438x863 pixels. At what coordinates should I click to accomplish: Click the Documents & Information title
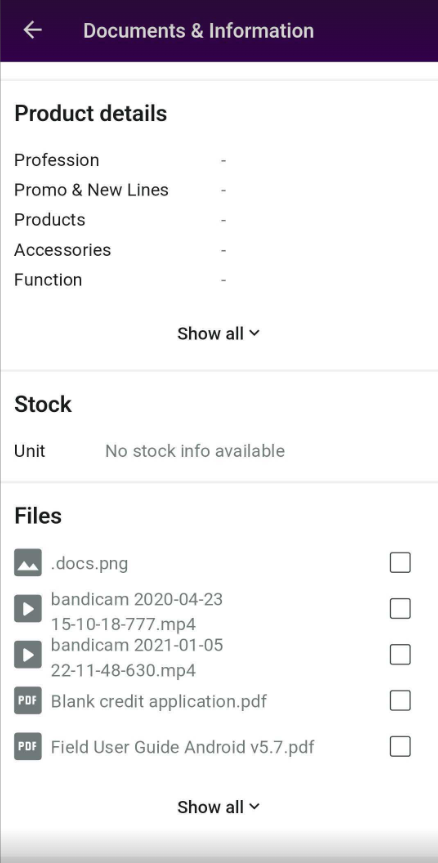[199, 30]
